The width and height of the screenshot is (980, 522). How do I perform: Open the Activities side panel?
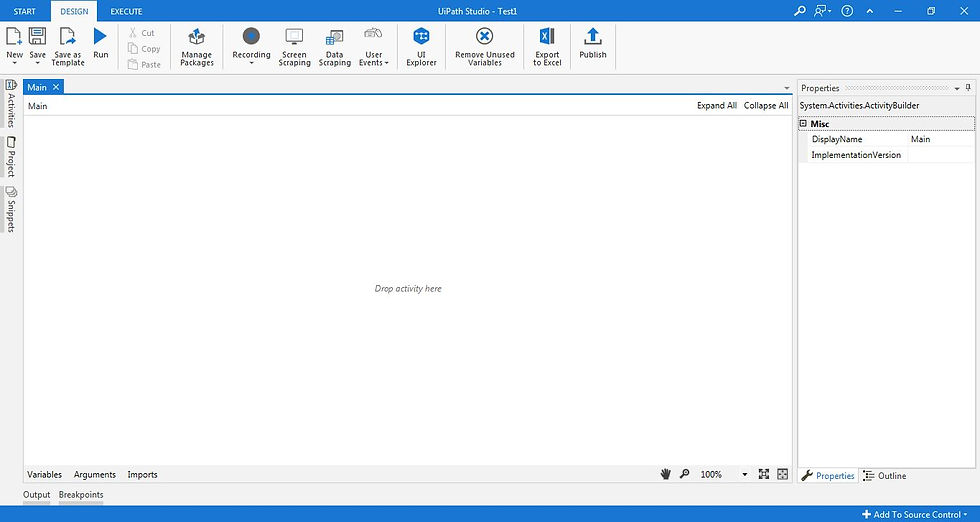pyautogui.click(x=11, y=104)
